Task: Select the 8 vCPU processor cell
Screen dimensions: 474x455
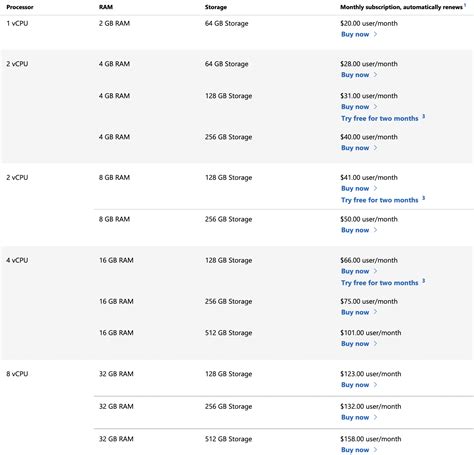Action: (x=17, y=374)
